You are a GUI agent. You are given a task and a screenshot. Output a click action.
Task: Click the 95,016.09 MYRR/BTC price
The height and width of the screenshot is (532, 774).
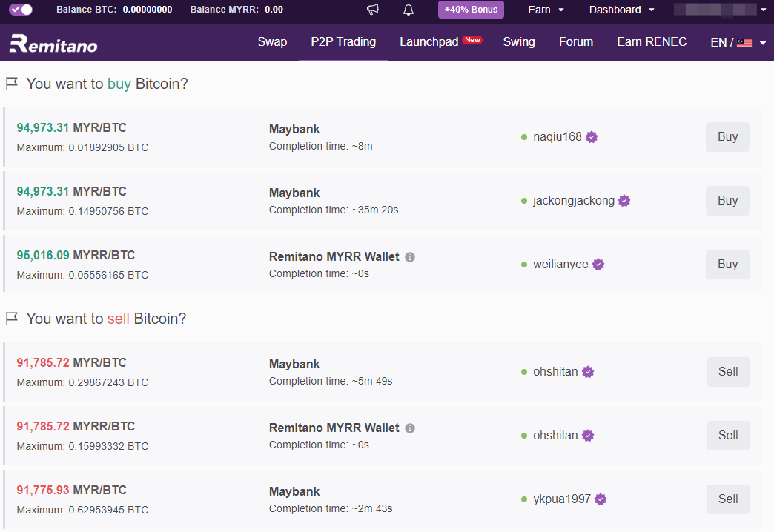(76, 255)
